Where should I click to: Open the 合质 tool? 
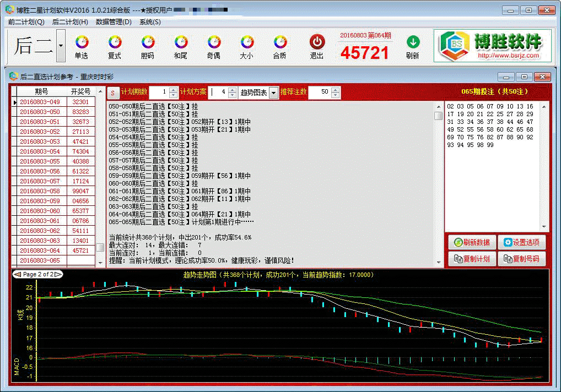click(x=280, y=47)
